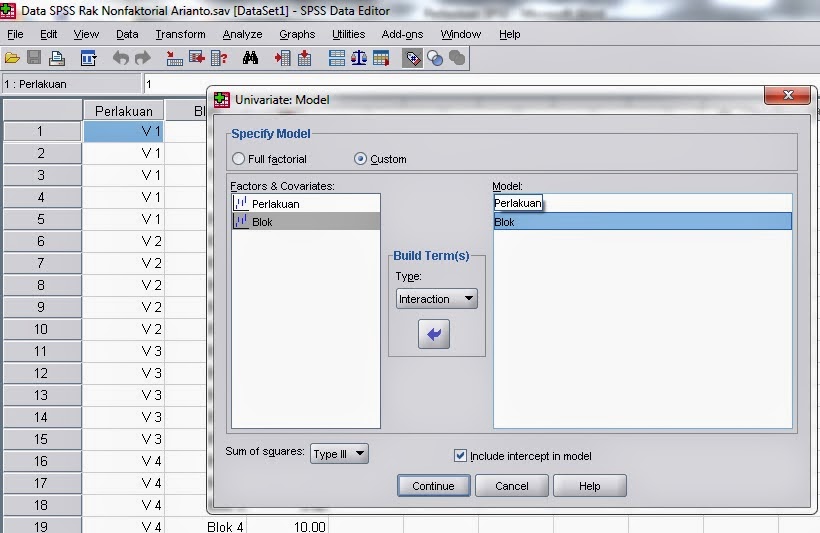820x533 pixels.
Task: Open the Sum of squares Type III dropdown
Action: tap(339, 453)
